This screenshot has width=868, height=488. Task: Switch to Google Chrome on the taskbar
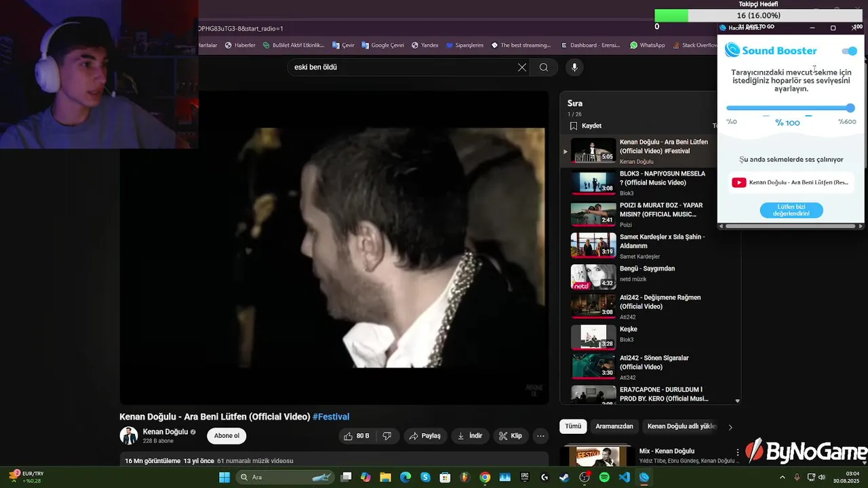coord(485,477)
